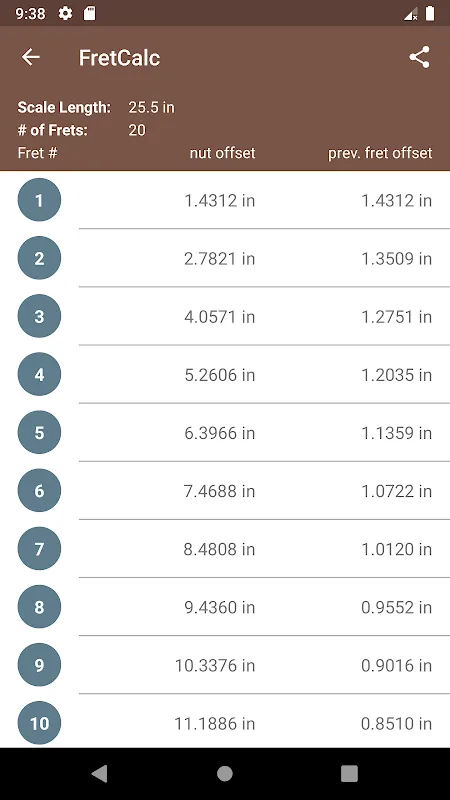Click the prev. fret offset column header
The height and width of the screenshot is (800, 450).
[x=380, y=153]
